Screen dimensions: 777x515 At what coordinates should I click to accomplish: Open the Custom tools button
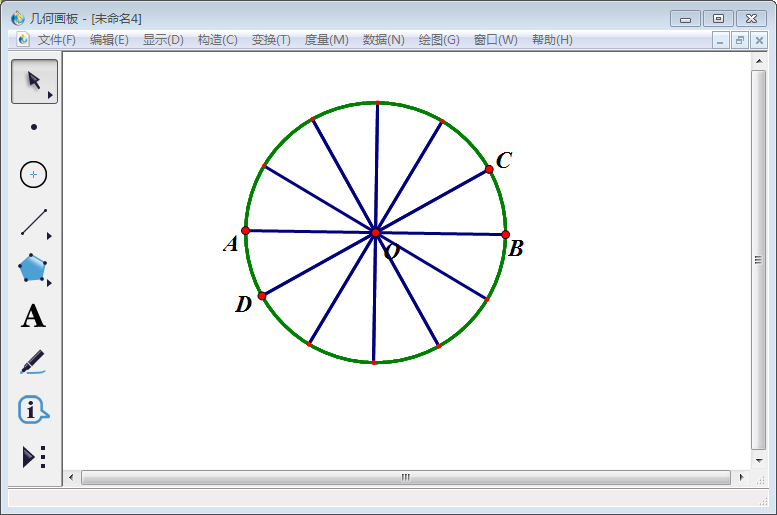click(34, 457)
